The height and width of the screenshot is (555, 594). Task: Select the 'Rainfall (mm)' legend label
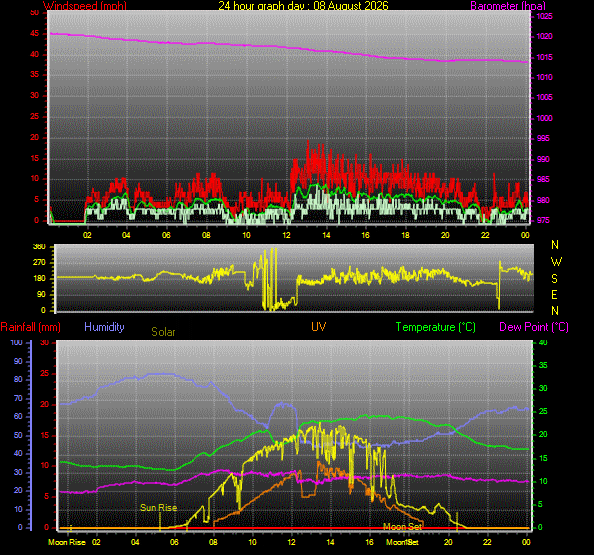point(30,327)
